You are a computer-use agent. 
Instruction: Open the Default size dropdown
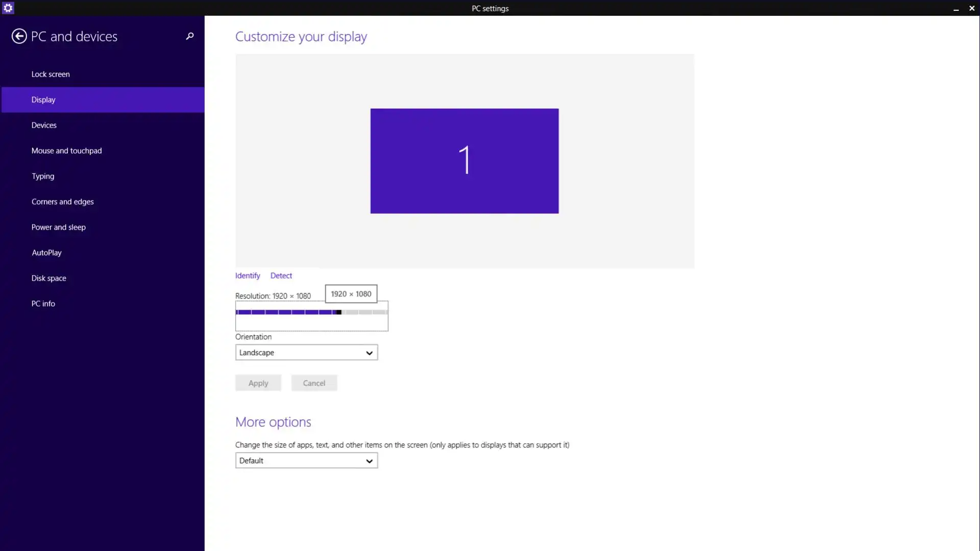click(x=306, y=461)
